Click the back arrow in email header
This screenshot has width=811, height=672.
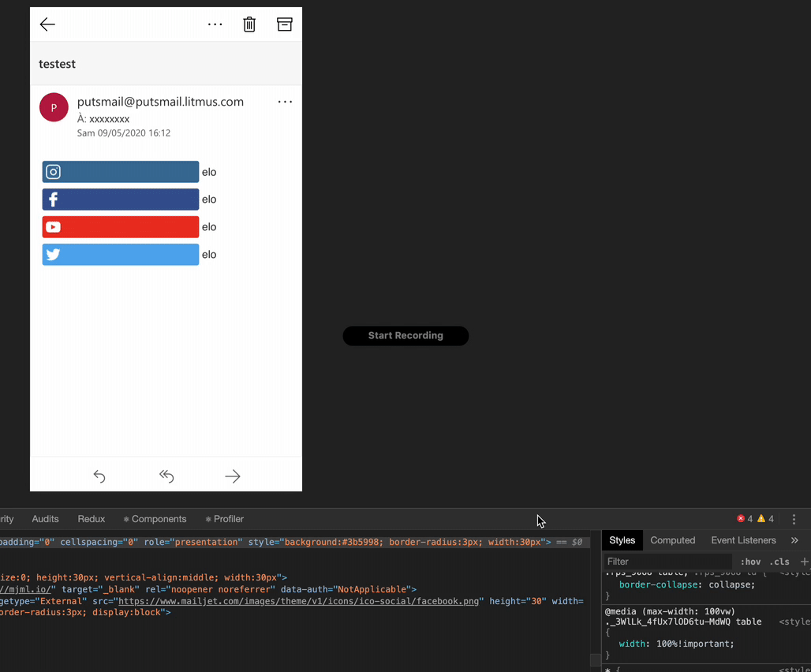[47, 24]
